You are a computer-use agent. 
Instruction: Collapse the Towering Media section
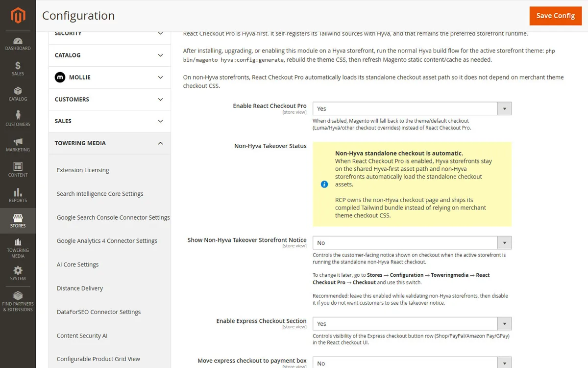point(109,143)
